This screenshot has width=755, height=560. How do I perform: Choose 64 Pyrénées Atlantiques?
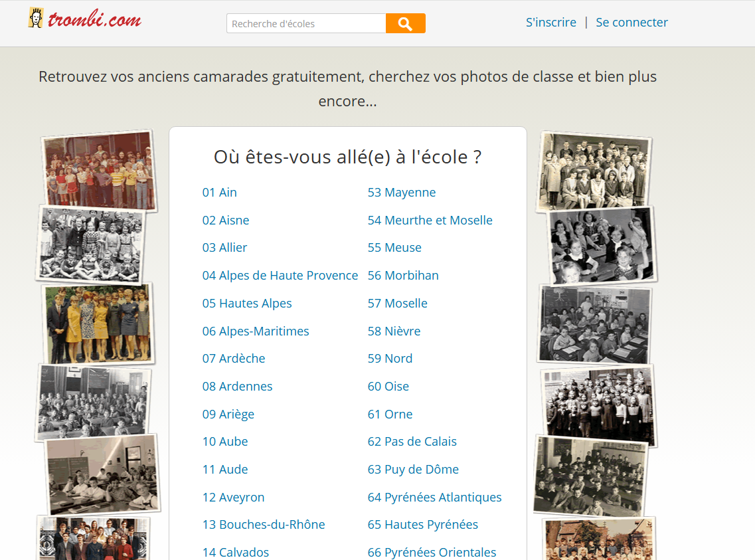coord(434,498)
